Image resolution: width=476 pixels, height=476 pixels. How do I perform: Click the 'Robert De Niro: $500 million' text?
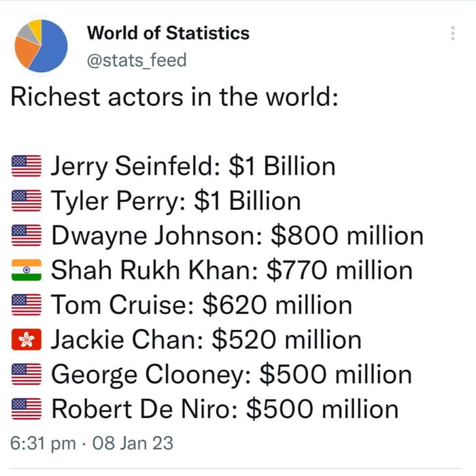(x=225, y=409)
